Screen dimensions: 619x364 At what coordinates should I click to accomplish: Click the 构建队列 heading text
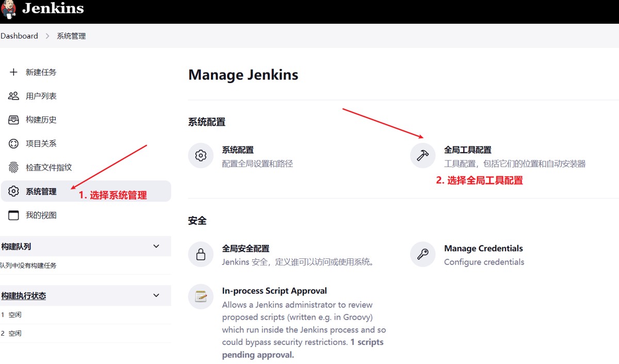click(x=16, y=246)
